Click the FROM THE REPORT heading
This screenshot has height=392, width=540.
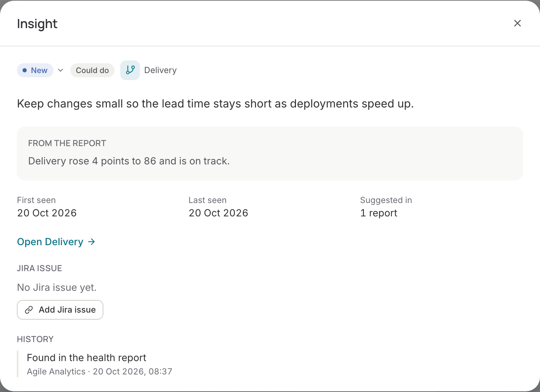pos(67,143)
